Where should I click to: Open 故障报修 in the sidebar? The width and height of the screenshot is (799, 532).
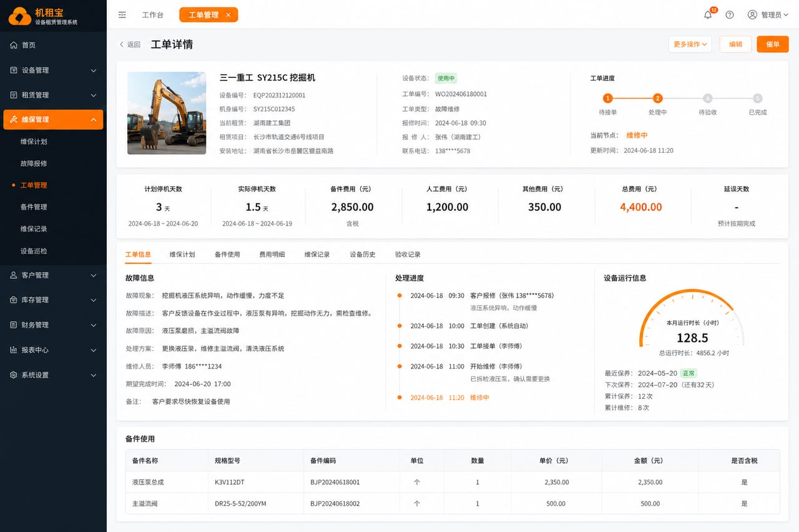pyautogui.click(x=34, y=163)
